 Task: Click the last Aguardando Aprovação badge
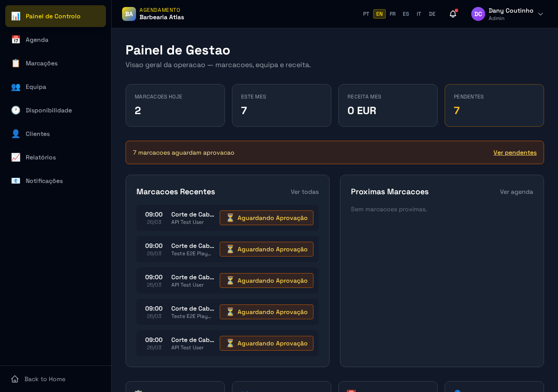tap(266, 343)
